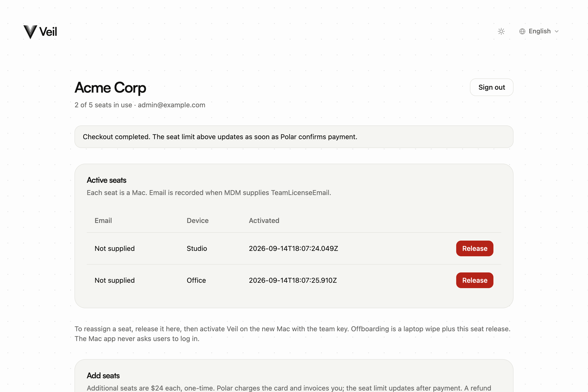Click the seats in use summary line
588x392 pixels.
140,105
